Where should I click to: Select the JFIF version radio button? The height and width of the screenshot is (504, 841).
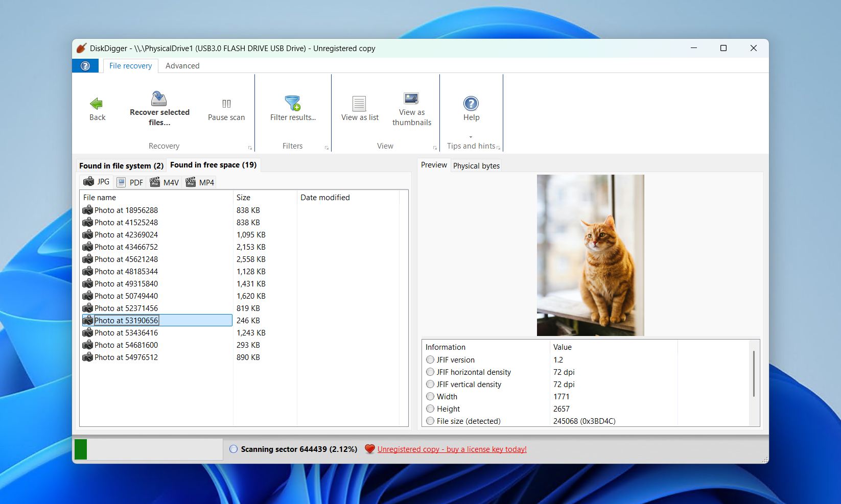click(430, 359)
